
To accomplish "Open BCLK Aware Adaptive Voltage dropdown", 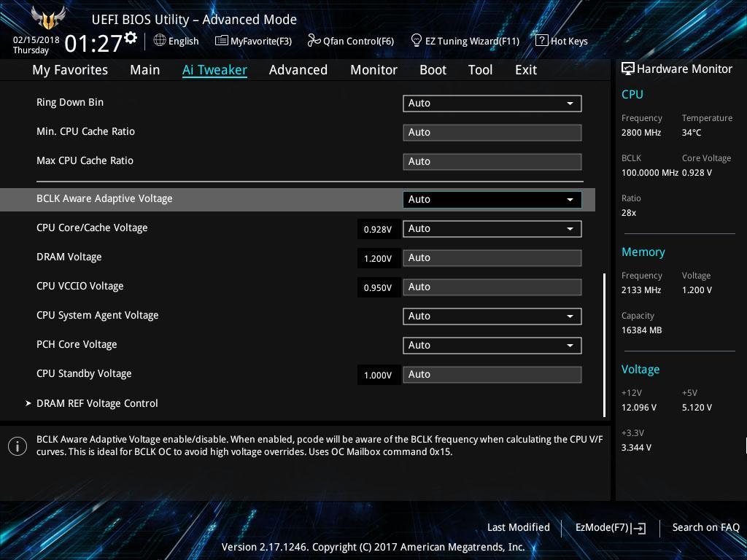I will (x=492, y=200).
